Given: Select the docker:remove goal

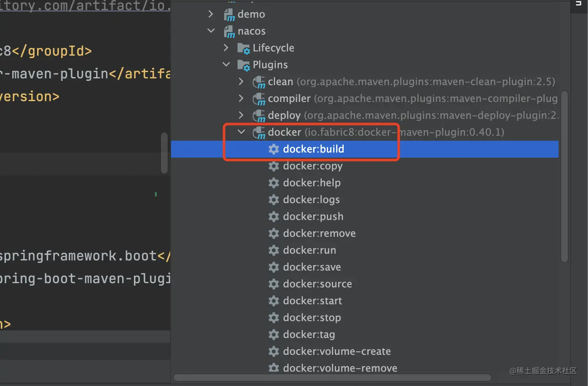Looking at the screenshot, I should 319,233.
